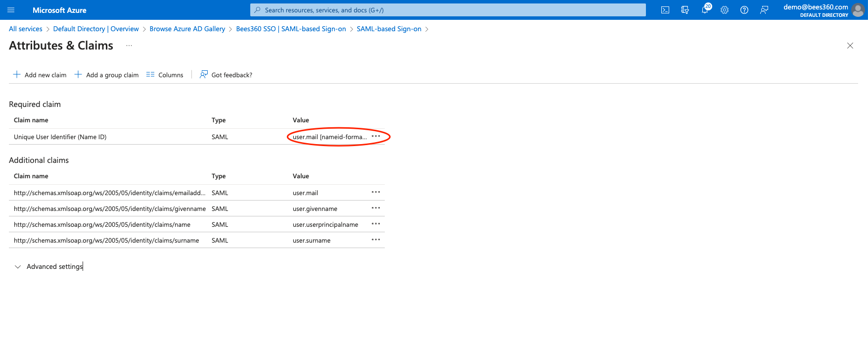Click Value column header under Additional claims

[301, 176]
